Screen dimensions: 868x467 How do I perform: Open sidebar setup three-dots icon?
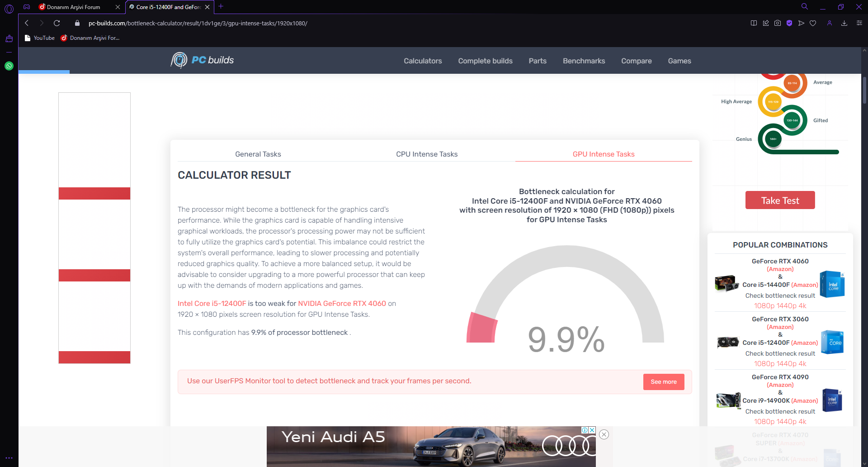[9, 458]
